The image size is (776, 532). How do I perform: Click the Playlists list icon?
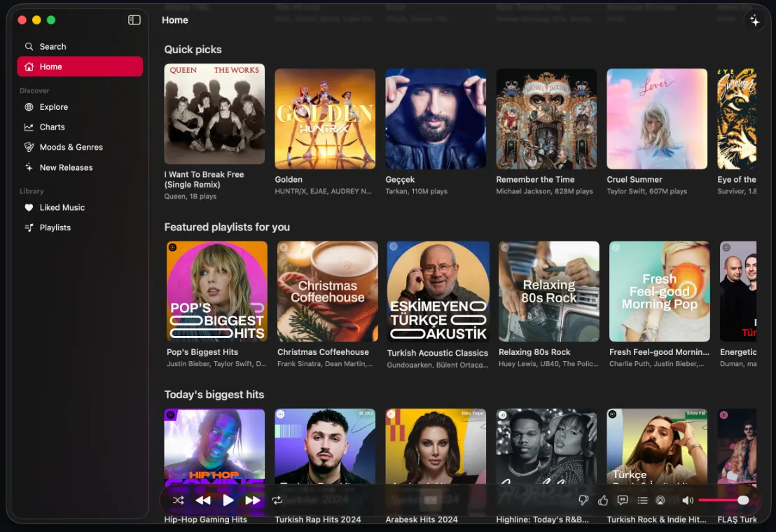[29, 227]
